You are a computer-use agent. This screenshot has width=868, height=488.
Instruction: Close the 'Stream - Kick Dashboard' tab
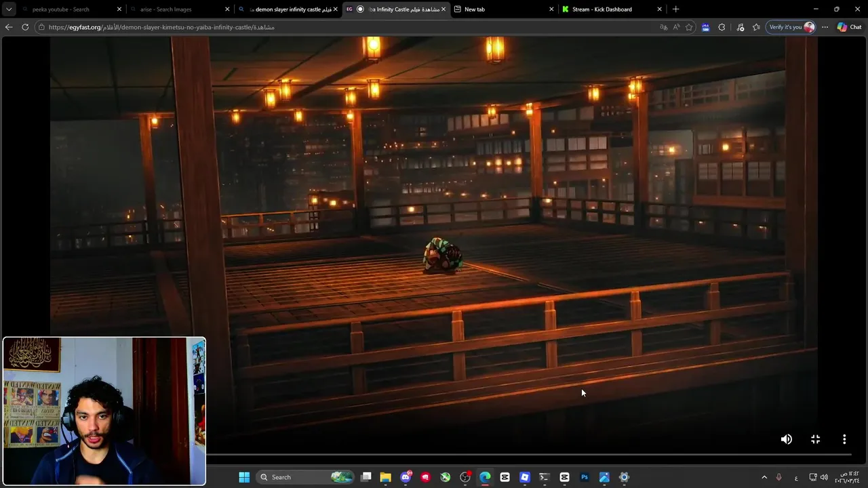pos(659,9)
